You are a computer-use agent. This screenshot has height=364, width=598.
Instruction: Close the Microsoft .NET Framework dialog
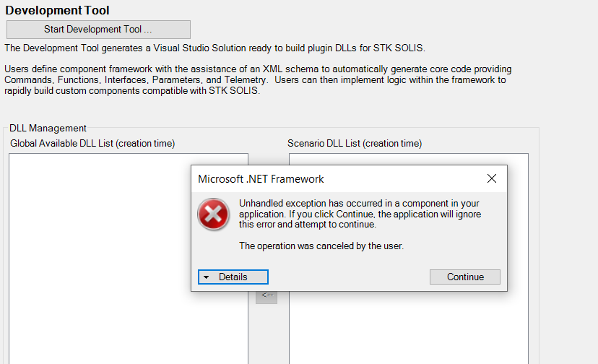pyautogui.click(x=492, y=178)
